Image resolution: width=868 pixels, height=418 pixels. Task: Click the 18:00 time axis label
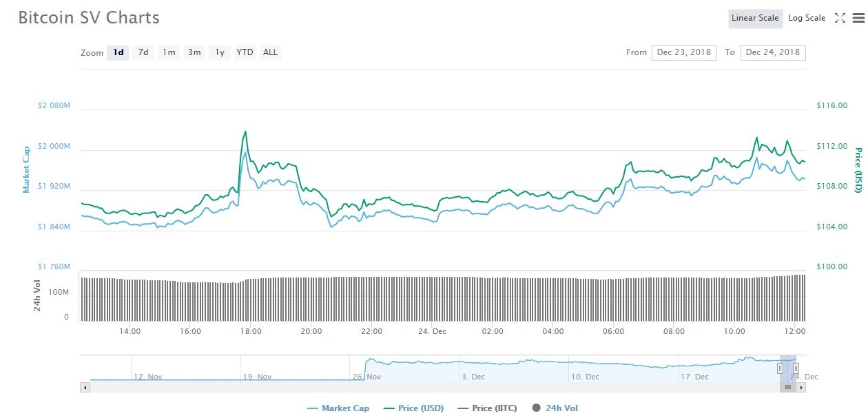[x=250, y=331]
